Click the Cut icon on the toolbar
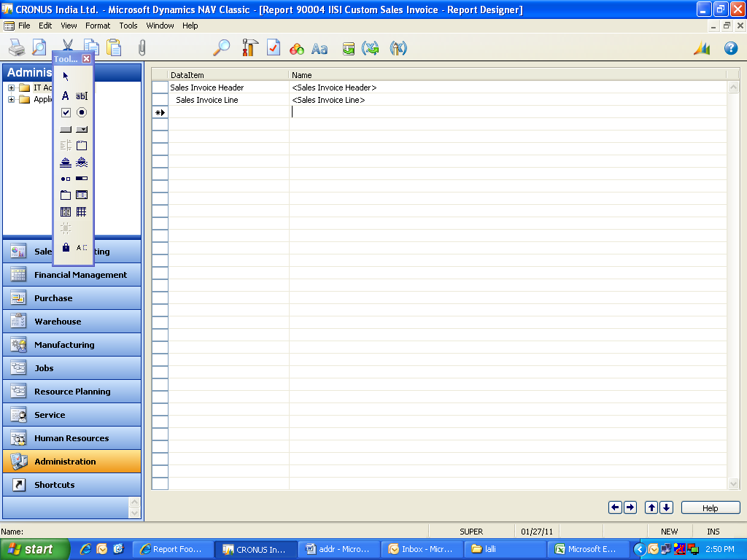Image resolution: width=747 pixels, height=560 pixels. pos(66,47)
